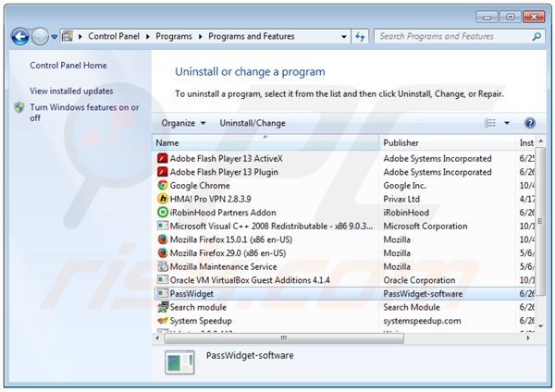Click the Search module icon

pyautogui.click(x=163, y=307)
